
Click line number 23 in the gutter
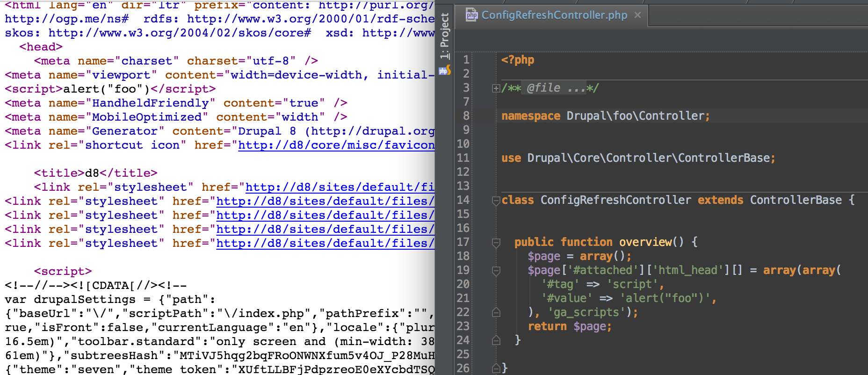coord(463,326)
